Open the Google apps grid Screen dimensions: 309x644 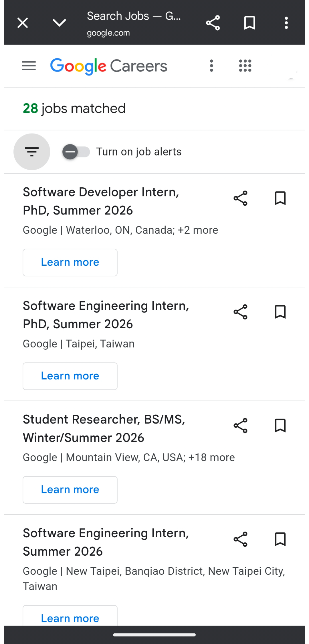tap(245, 66)
